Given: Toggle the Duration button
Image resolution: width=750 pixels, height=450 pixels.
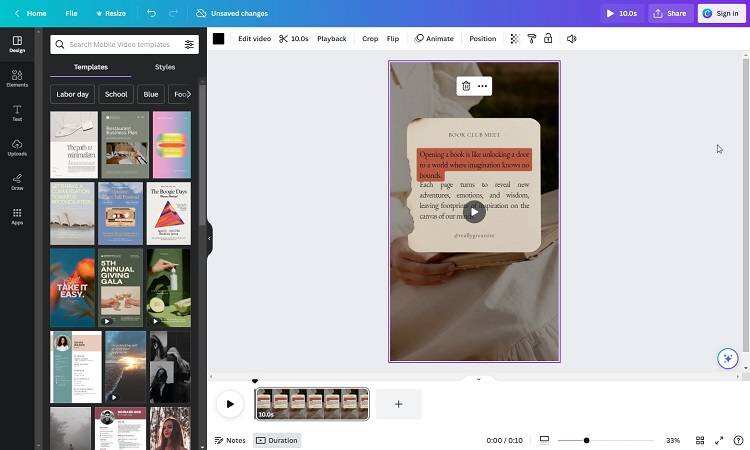Looking at the screenshot, I should coord(277,440).
